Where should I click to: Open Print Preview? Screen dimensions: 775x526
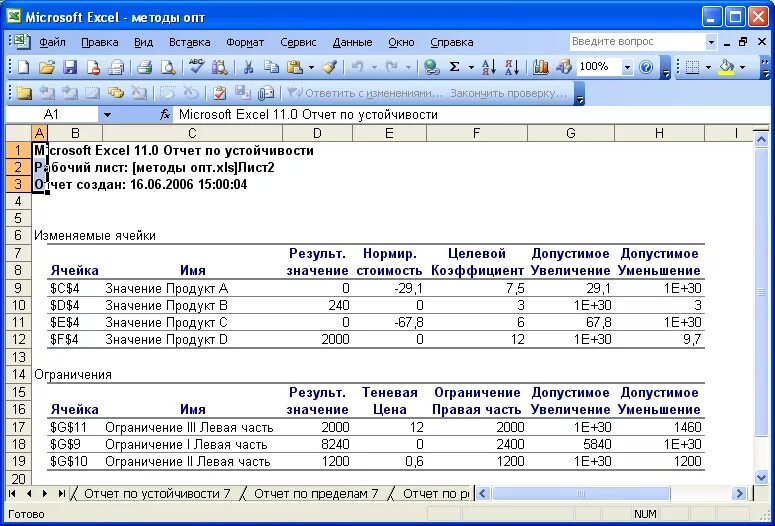pyautogui.click(x=168, y=67)
